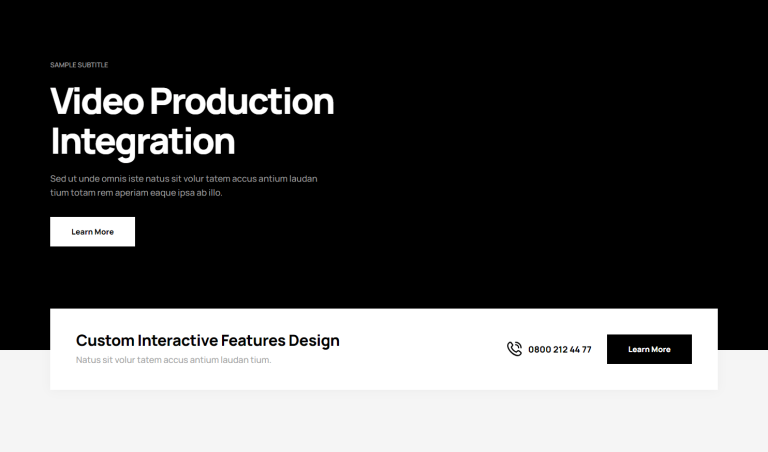Click the word Design in card title
Viewport: 768px width, 452px height.
(x=314, y=341)
